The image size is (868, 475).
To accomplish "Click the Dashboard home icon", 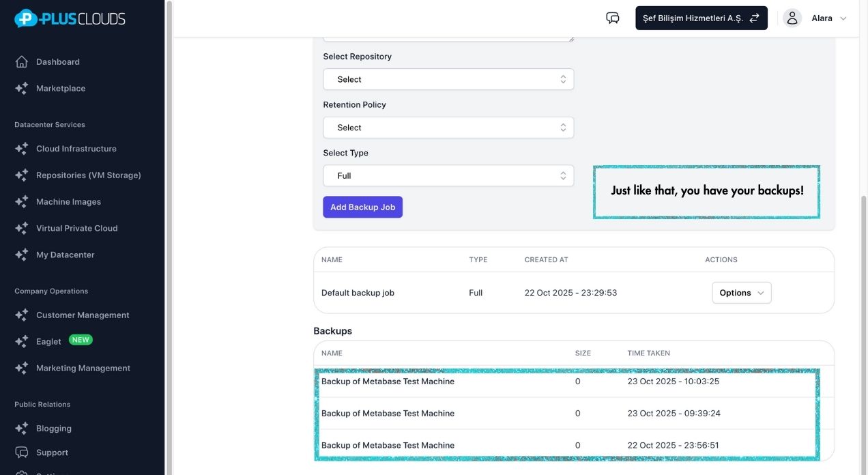I will click(x=22, y=62).
